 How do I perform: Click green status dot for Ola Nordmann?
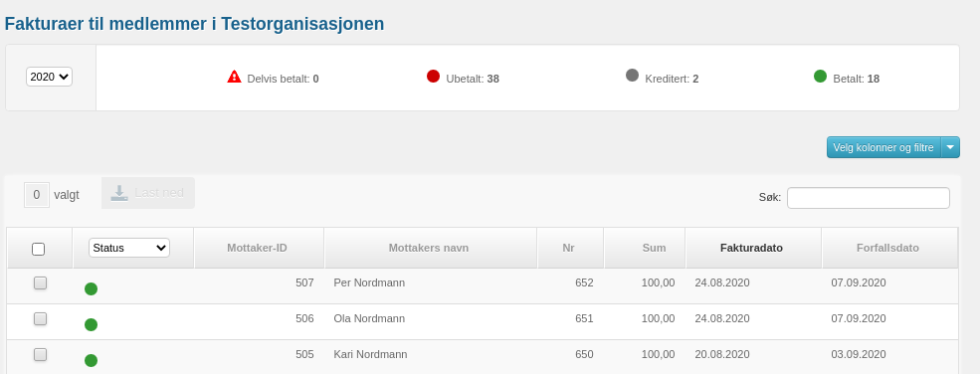91,324
